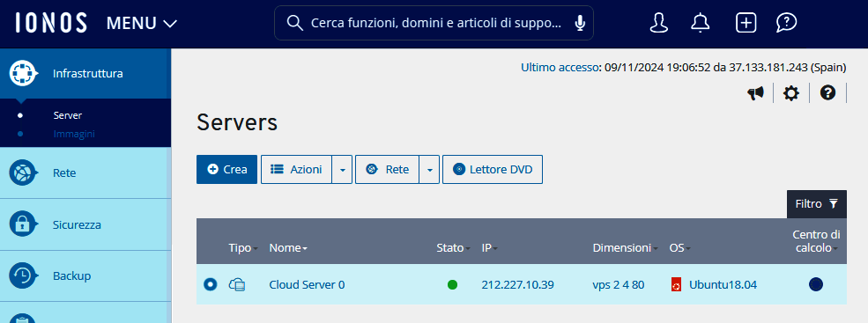Click the Sicurezza padlock icon
The height and width of the screenshot is (323, 868).
point(23,224)
